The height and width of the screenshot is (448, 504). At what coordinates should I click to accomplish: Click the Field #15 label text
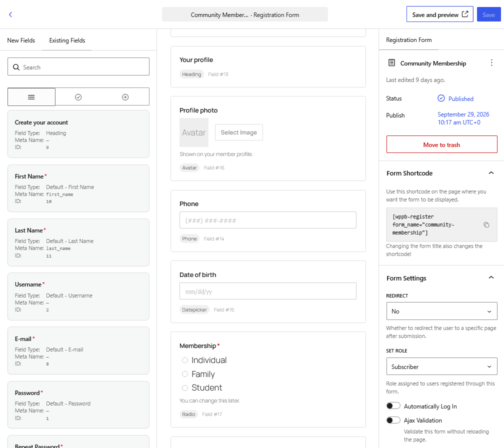tap(224, 310)
